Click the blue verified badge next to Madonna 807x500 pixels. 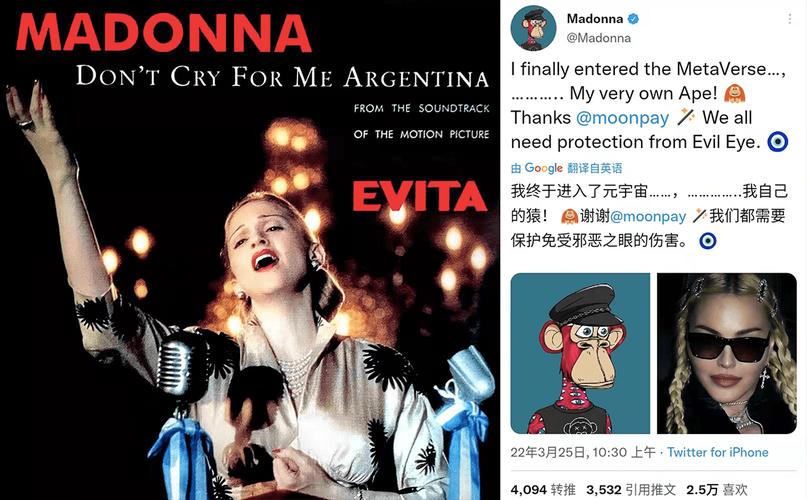click(x=634, y=19)
